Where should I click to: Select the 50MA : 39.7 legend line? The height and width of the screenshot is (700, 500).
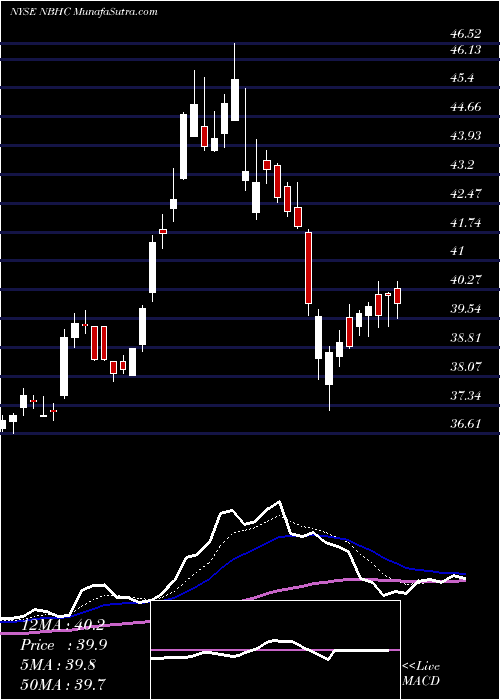65,684
